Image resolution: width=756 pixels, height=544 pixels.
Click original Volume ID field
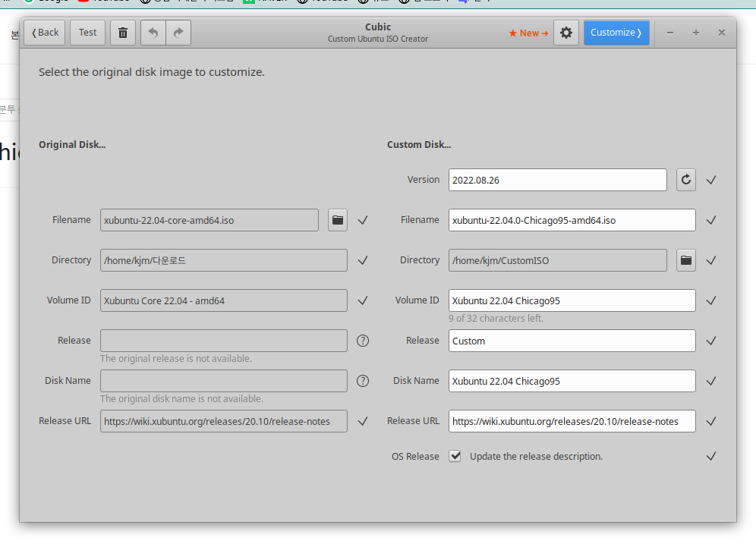click(x=224, y=300)
